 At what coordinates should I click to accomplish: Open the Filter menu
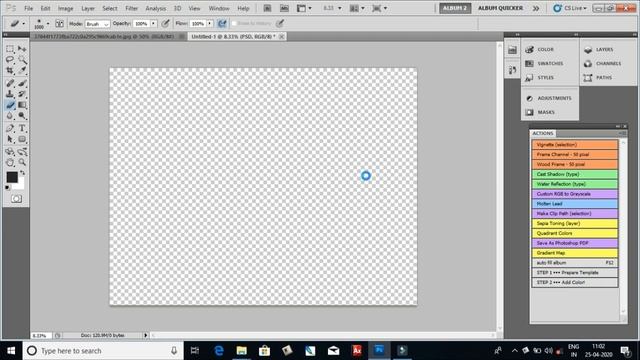tap(131, 8)
